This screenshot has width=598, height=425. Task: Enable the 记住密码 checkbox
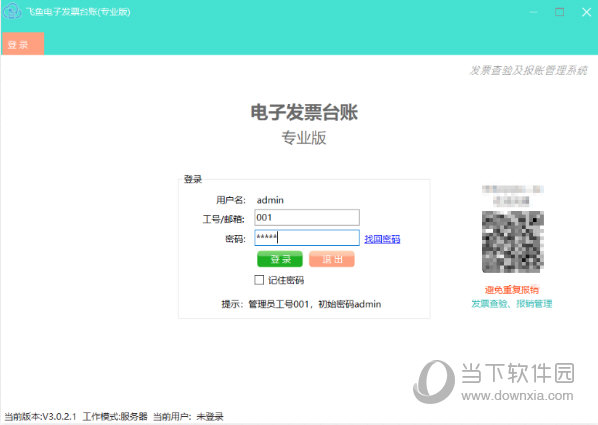[259, 280]
